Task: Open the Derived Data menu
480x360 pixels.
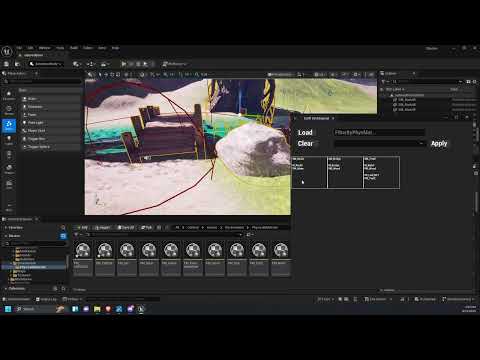Action: coord(378,299)
